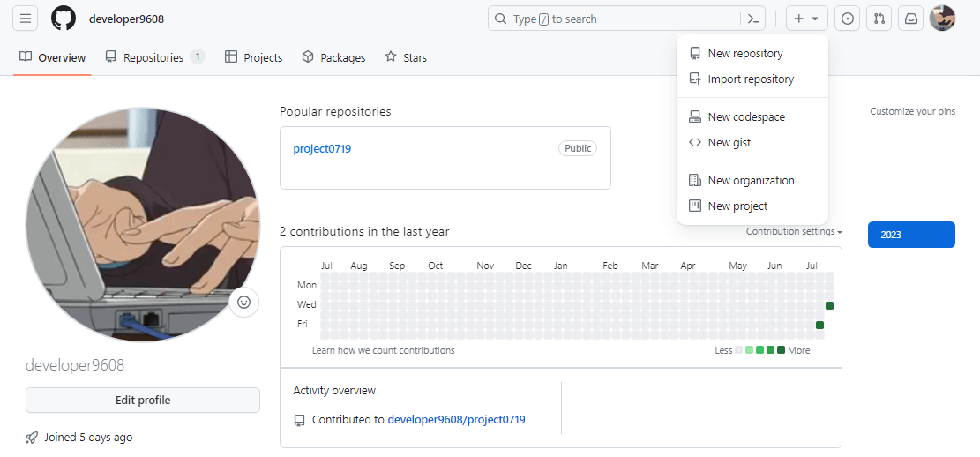Viewport: 980px width, 457px height.
Task: Set status with the smiley emoji icon
Action: [243, 303]
